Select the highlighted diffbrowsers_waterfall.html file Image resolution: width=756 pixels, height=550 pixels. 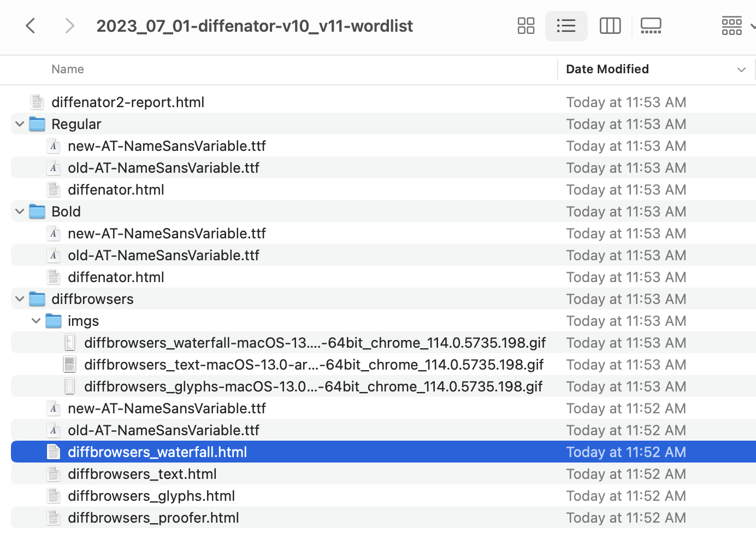pyautogui.click(x=157, y=452)
